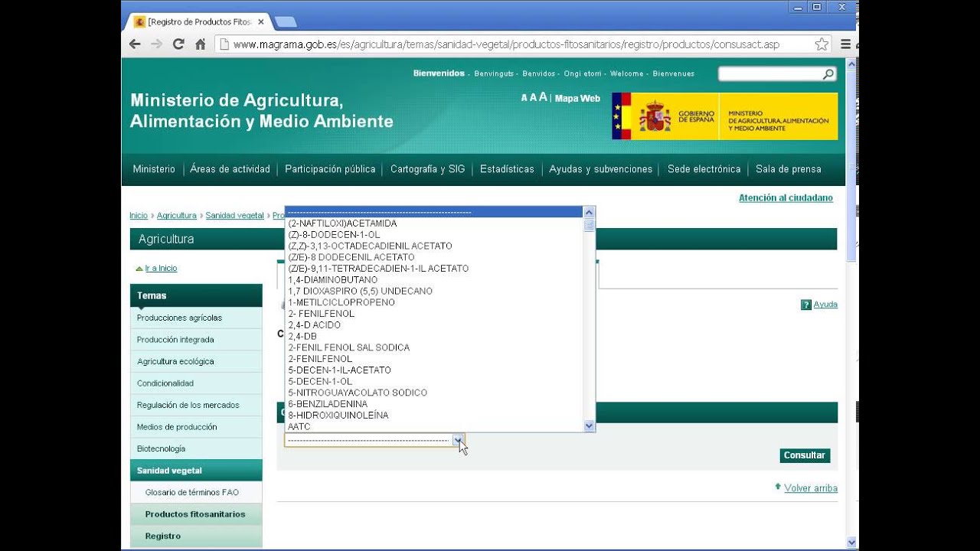The height and width of the screenshot is (551, 980).
Task: Open Biotecnología in the sidebar
Action: (196, 448)
